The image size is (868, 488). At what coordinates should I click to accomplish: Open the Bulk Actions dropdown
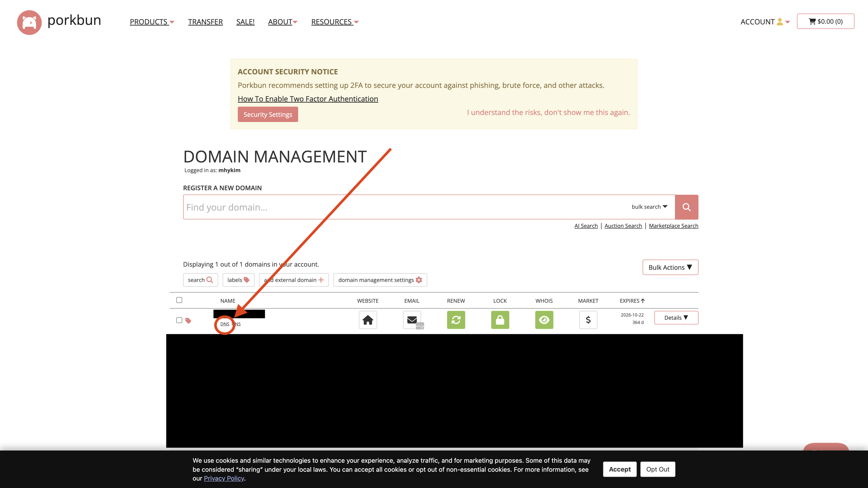pos(670,267)
